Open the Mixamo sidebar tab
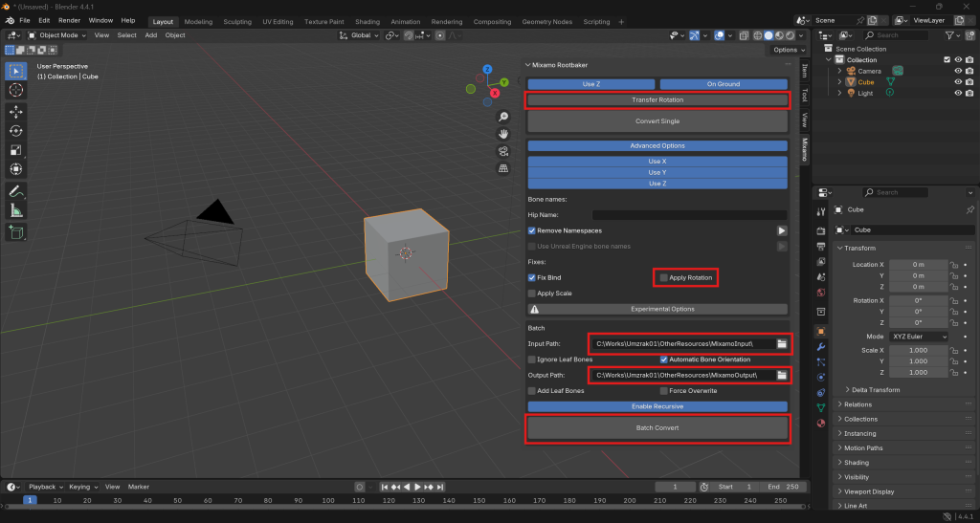Viewport: 980px width, 523px height. click(x=805, y=149)
